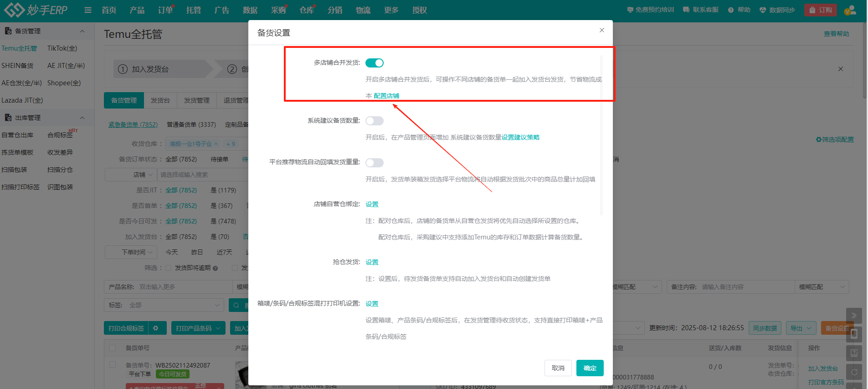
Task: Check the WB2502112492087 row checkbox
Action: coord(113,365)
